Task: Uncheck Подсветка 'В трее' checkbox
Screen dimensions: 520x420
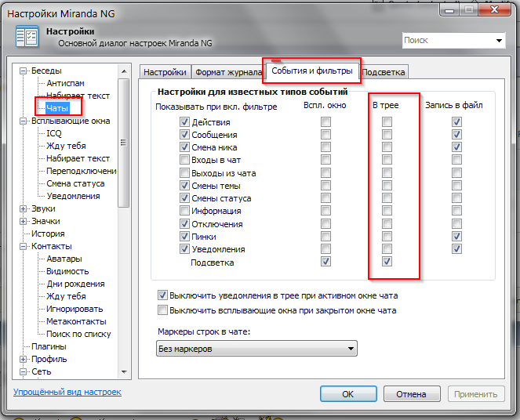Action: 387,262
